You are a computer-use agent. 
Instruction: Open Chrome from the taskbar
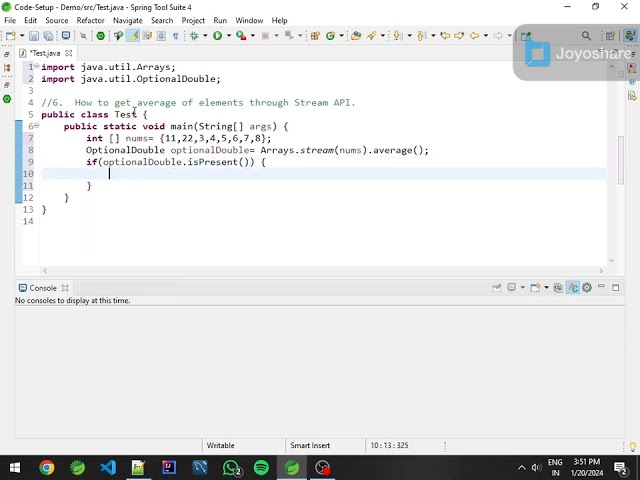(47, 468)
